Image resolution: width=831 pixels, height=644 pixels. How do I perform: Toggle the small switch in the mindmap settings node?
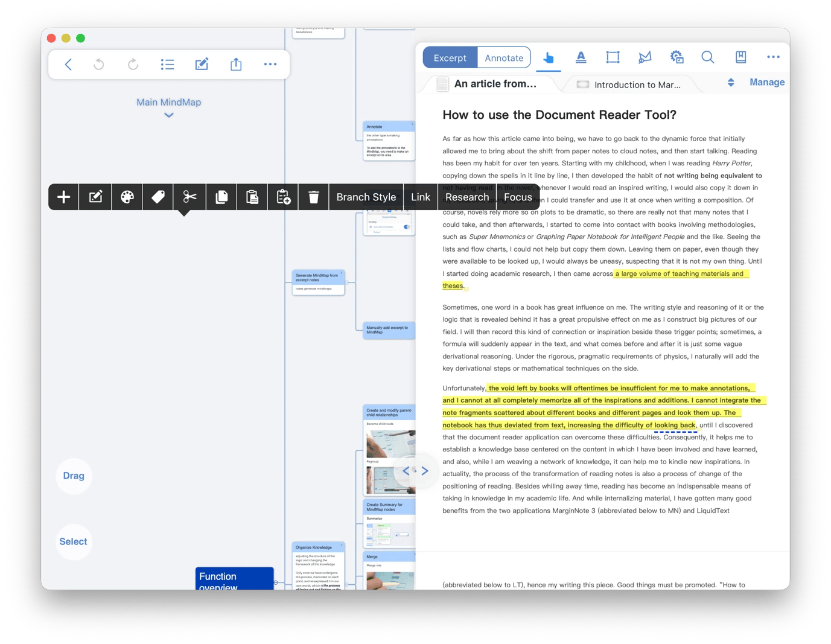[407, 227]
